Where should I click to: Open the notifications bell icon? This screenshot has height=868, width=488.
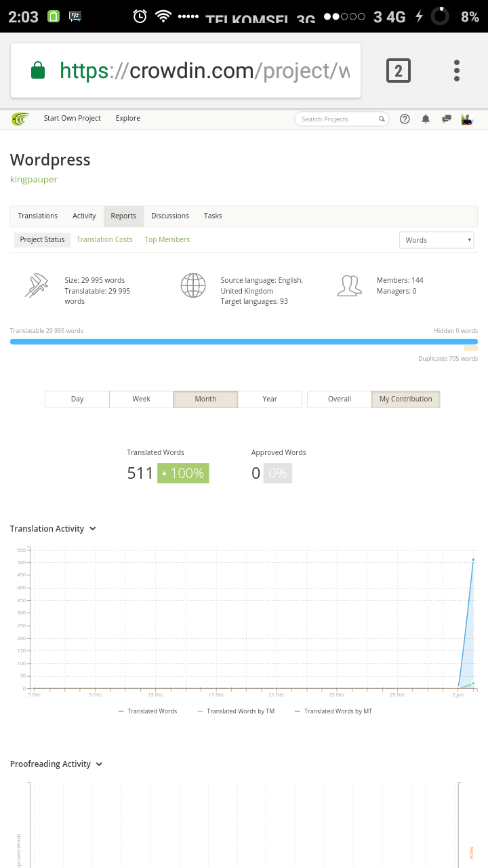(426, 119)
